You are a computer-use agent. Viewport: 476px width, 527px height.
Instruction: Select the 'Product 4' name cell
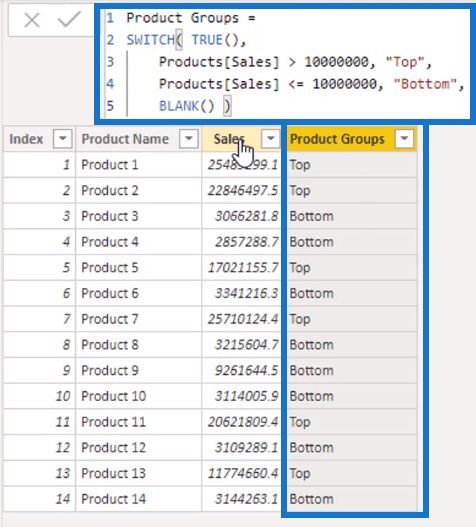139,242
